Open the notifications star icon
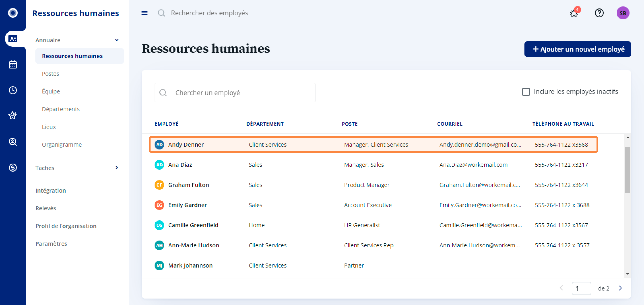Image resolution: width=644 pixels, height=305 pixels. tap(574, 13)
